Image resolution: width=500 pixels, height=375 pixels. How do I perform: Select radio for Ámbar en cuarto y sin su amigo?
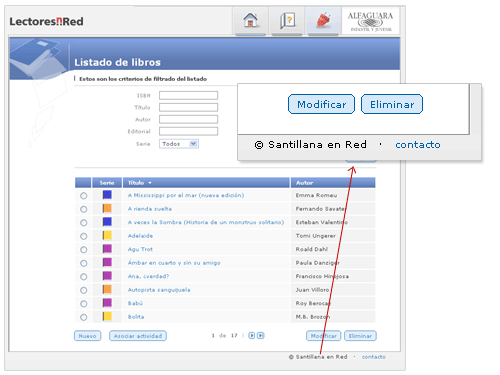click(x=84, y=263)
